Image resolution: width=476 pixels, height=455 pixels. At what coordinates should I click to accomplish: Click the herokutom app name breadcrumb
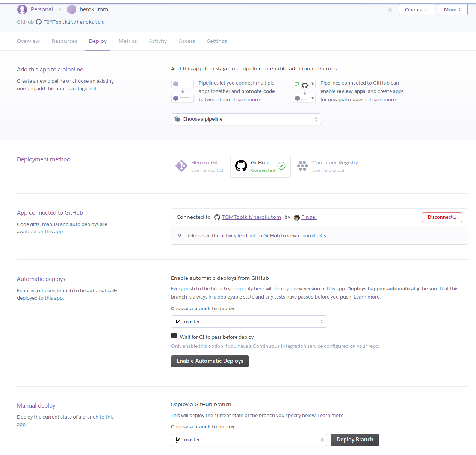94,9
